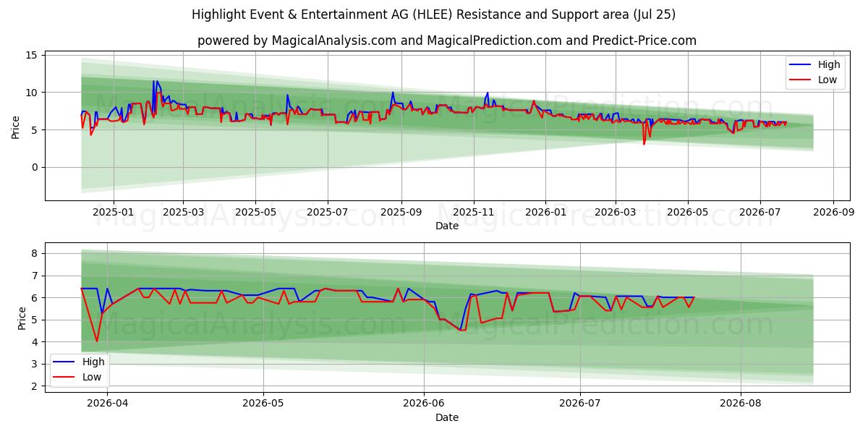
Task: Click the 2025-03 tick label on top chart
Action: coord(183,213)
